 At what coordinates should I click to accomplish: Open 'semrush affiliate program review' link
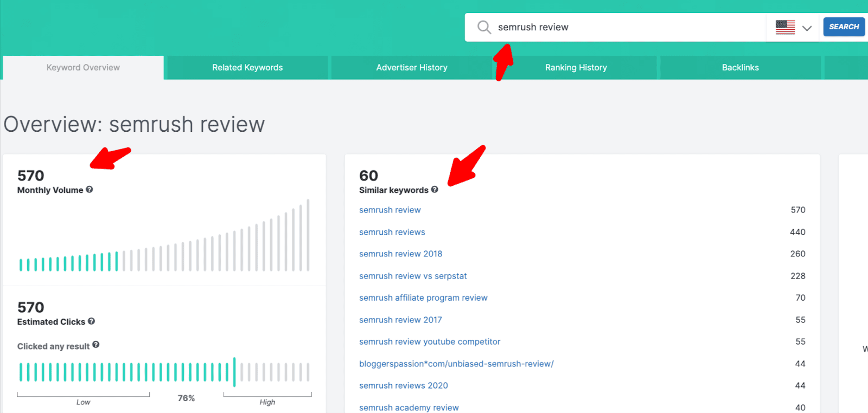click(423, 298)
